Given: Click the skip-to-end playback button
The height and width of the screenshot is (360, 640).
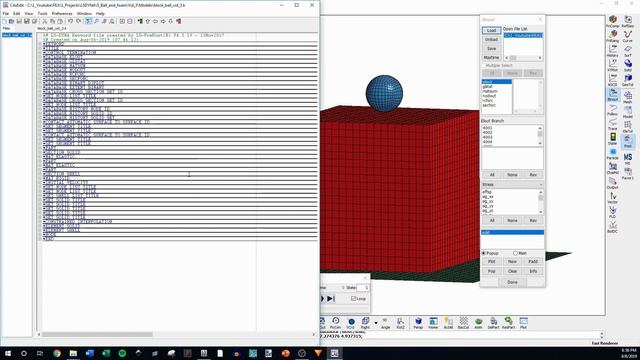Looking at the screenshot, I should [x=331, y=299].
